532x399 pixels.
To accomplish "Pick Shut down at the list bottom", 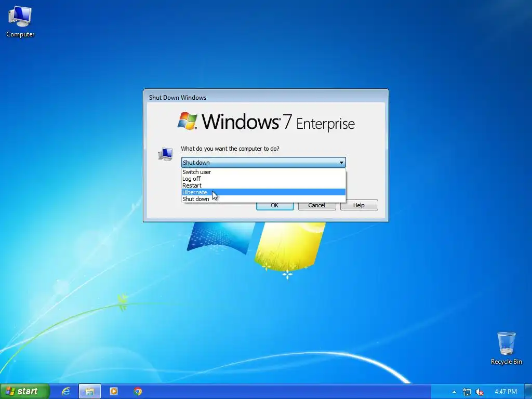I will tap(263, 199).
